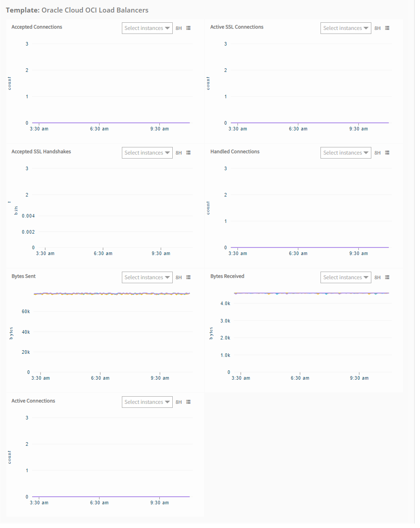
Task: Open the Accepted Connections chart menu icon
Action: click(x=188, y=28)
